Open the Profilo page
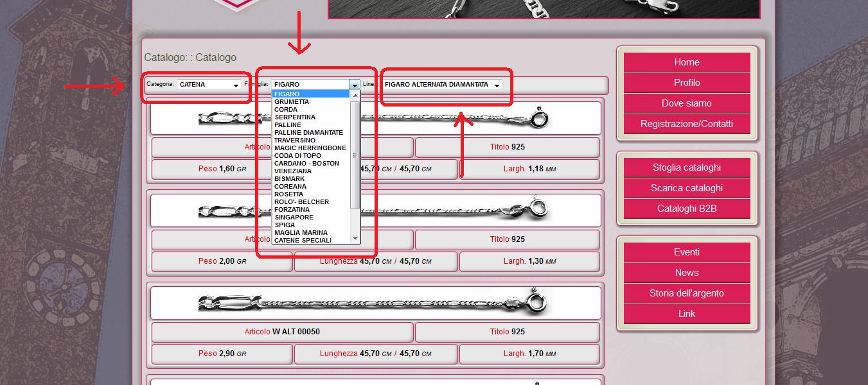868x385 pixels. [687, 83]
